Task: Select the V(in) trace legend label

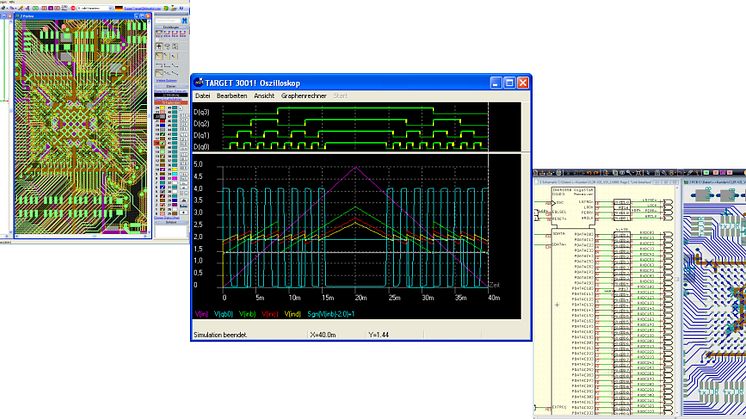Action: pyautogui.click(x=203, y=315)
